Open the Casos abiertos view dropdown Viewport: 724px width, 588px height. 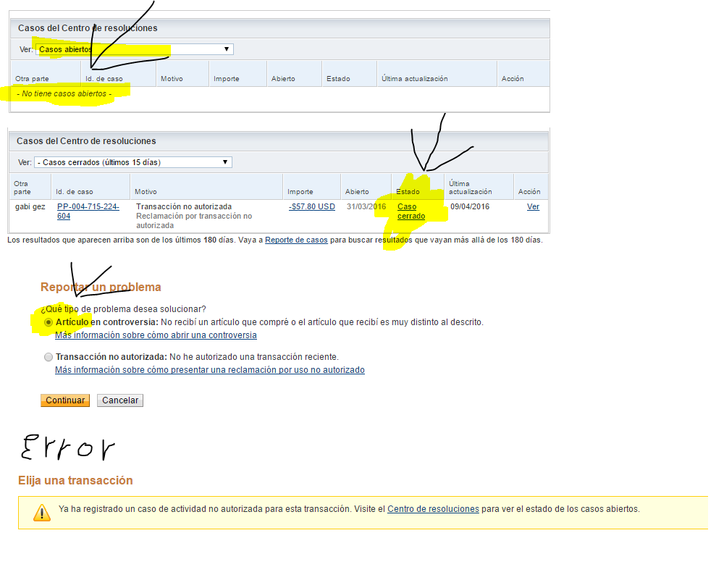point(135,49)
